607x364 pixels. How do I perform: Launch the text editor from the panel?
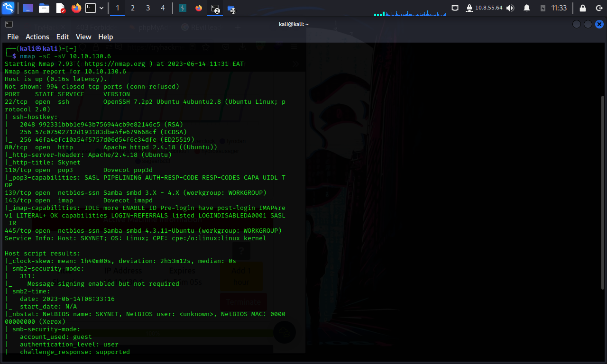pyautogui.click(x=60, y=8)
